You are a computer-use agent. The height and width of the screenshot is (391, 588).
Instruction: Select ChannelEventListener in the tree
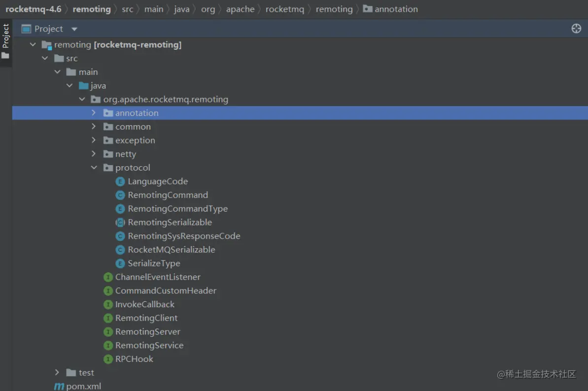pos(158,277)
